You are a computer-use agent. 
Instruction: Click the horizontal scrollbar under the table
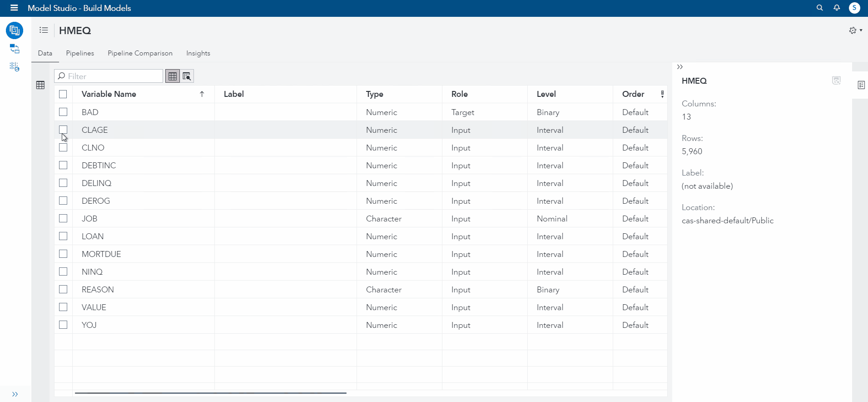pyautogui.click(x=211, y=393)
